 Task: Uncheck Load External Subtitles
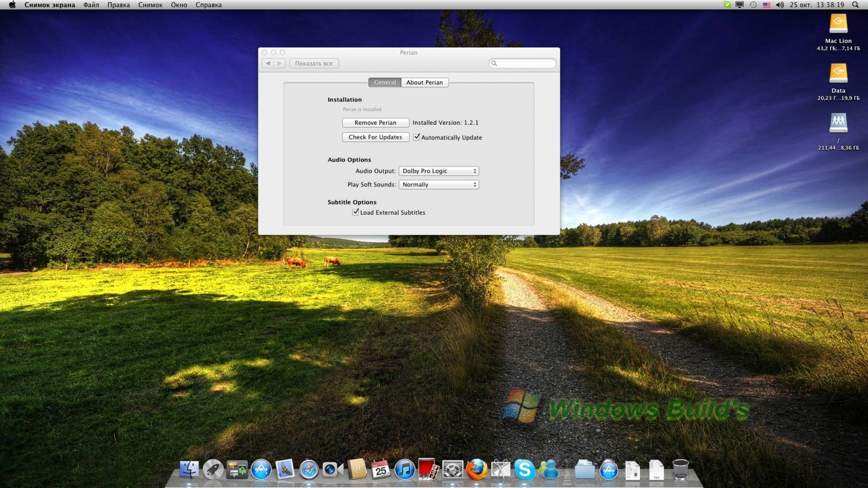(x=355, y=212)
